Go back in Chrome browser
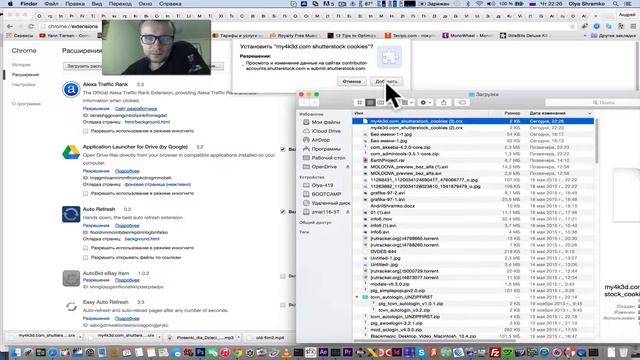This screenshot has height=360, width=640. (10, 26)
